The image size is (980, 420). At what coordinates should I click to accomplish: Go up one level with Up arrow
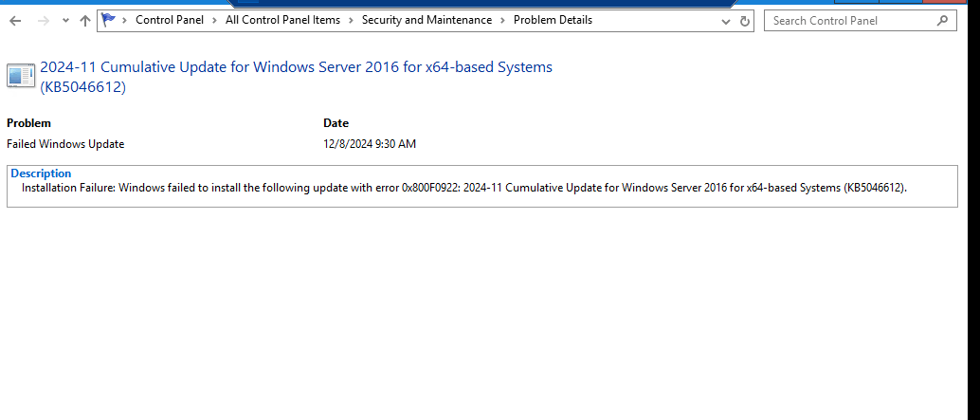pyautogui.click(x=85, y=21)
